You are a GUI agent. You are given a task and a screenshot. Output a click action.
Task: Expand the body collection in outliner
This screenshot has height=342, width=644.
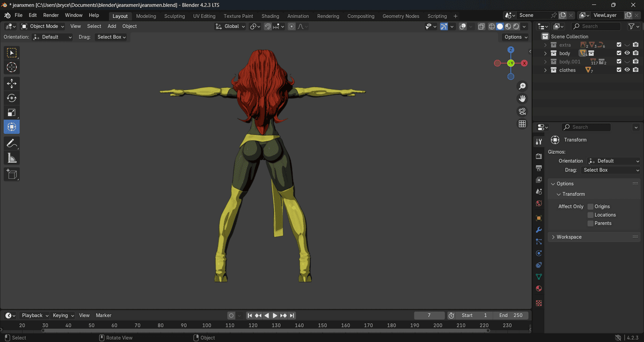546,54
